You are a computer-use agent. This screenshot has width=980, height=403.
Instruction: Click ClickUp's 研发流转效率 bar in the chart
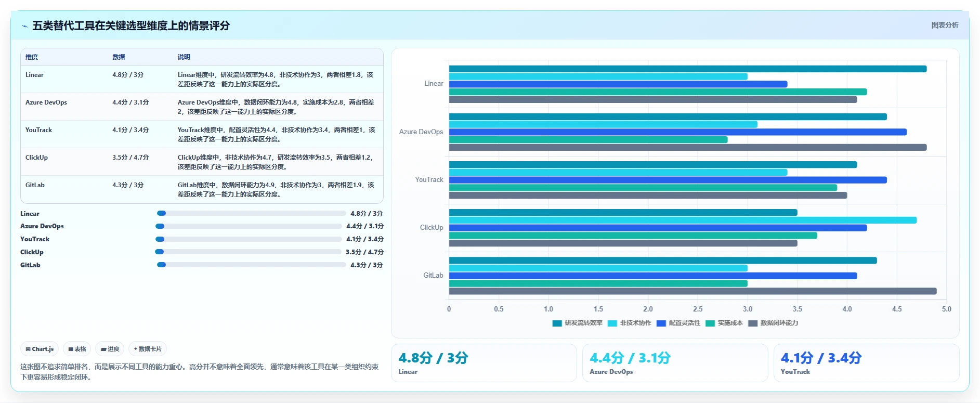623,213
